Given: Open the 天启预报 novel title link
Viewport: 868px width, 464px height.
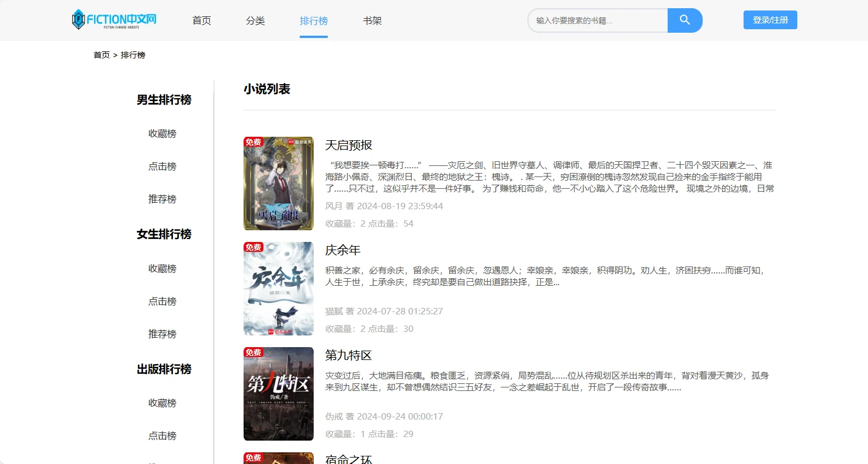Looking at the screenshot, I should pos(349,145).
